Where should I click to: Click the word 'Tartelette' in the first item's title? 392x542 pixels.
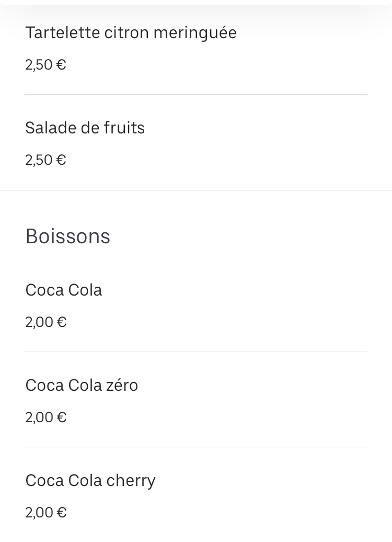pos(63,33)
